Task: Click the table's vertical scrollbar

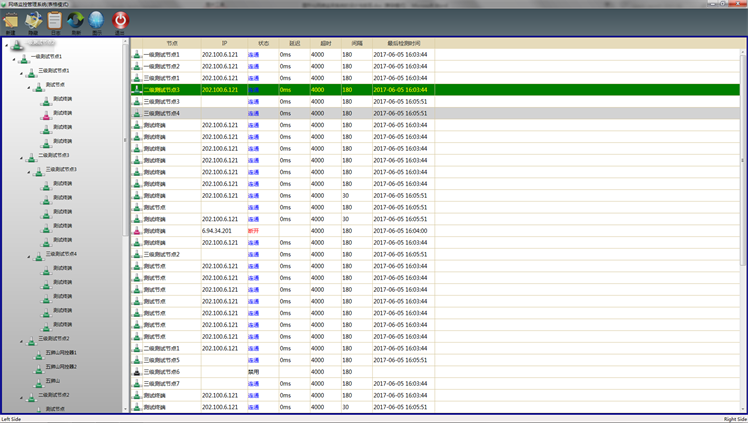Action: [742, 200]
